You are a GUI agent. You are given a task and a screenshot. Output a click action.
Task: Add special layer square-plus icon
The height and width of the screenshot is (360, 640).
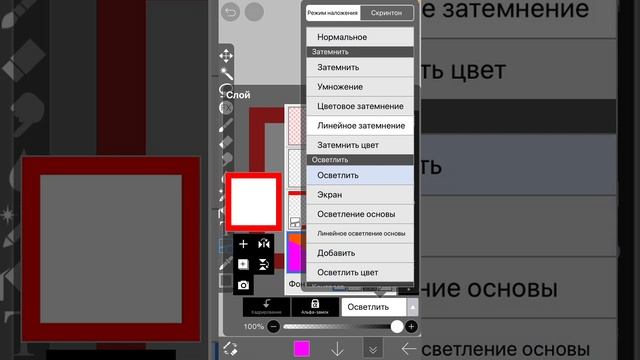[243, 264]
